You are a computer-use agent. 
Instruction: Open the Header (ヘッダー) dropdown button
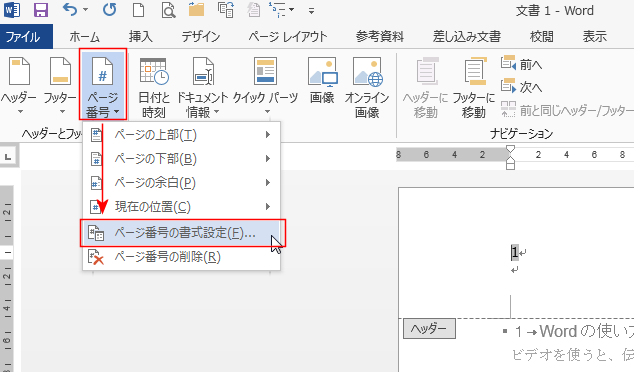[x=19, y=85]
